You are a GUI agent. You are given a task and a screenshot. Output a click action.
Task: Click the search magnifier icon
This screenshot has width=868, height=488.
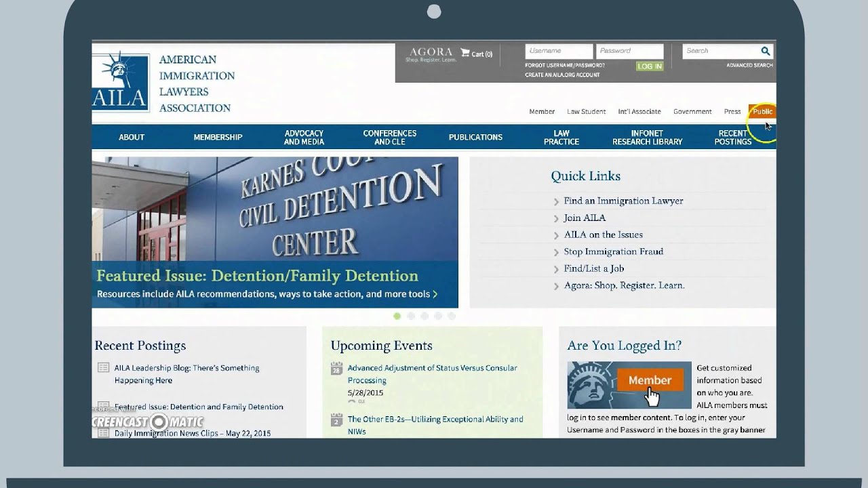(766, 51)
